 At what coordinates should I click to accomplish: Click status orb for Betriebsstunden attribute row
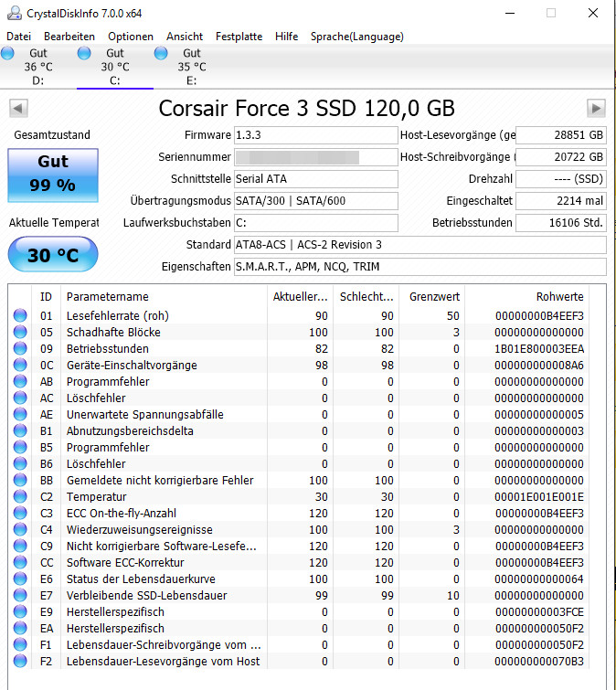[x=20, y=348]
